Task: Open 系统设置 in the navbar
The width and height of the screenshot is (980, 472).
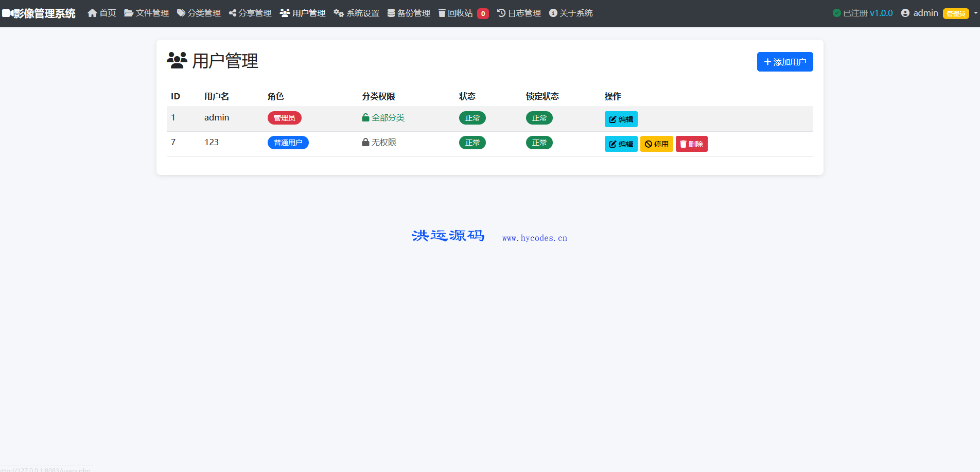Action: coord(356,13)
